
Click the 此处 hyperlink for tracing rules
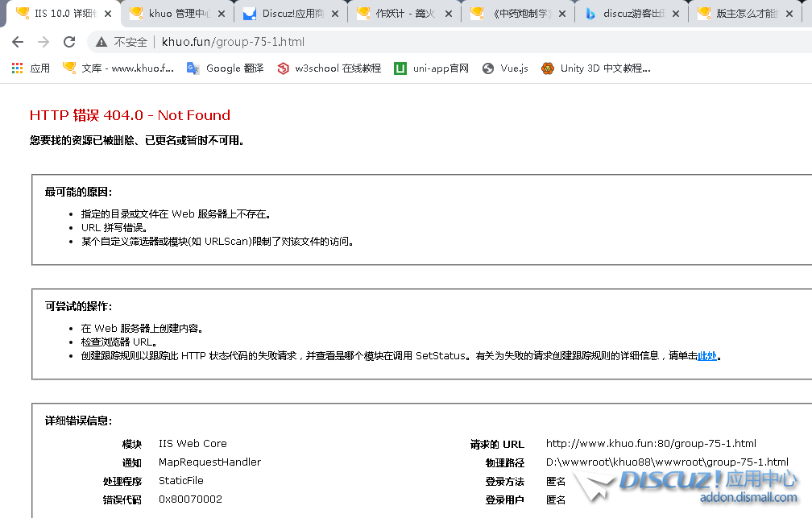tap(706, 356)
